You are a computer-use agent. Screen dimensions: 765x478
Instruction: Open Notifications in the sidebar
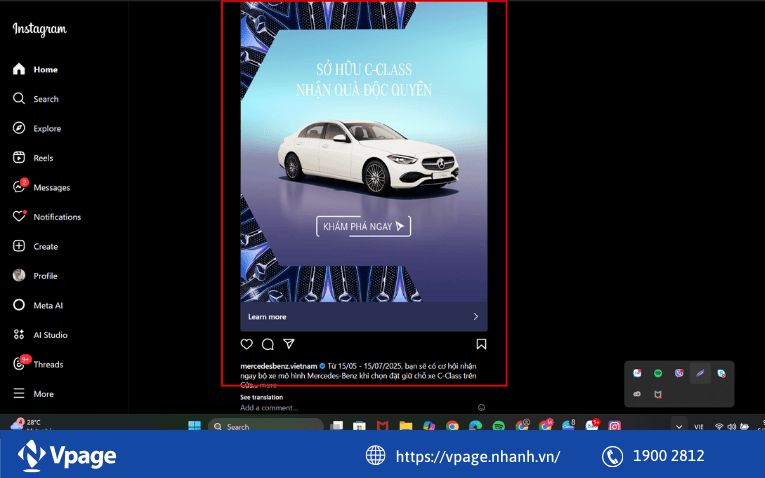pyautogui.click(x=47, y=217)
